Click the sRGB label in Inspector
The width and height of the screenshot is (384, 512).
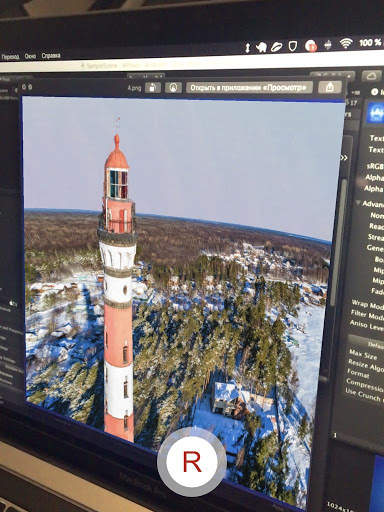[375, 166]
